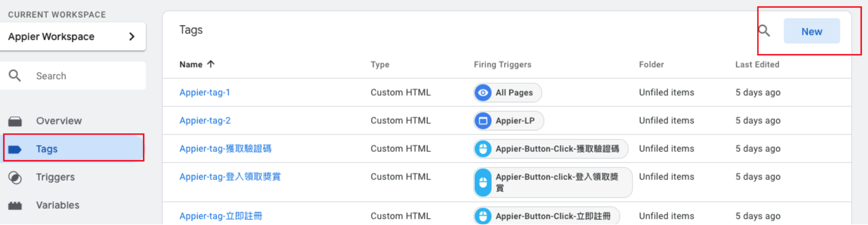The width and height of the screenshot is (868, 225).
Task: Open the Tags section in sidebar
Action: tap(47, 149)
